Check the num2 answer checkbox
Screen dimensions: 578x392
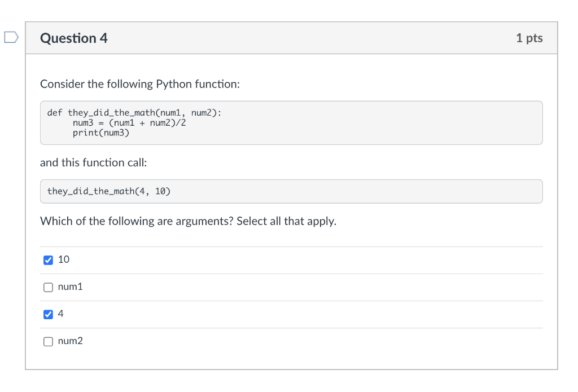49,341
